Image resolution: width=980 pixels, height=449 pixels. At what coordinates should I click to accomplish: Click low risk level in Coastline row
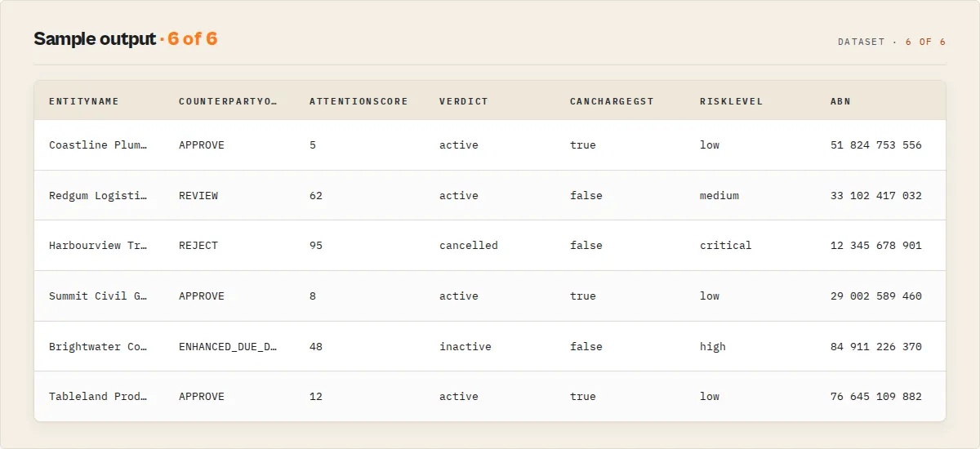(x=710, y=145)
